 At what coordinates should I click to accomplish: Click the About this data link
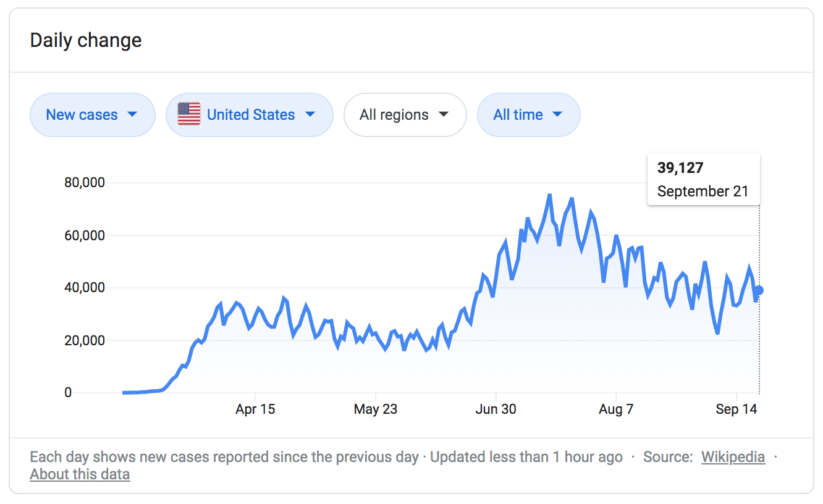(80, 474)
